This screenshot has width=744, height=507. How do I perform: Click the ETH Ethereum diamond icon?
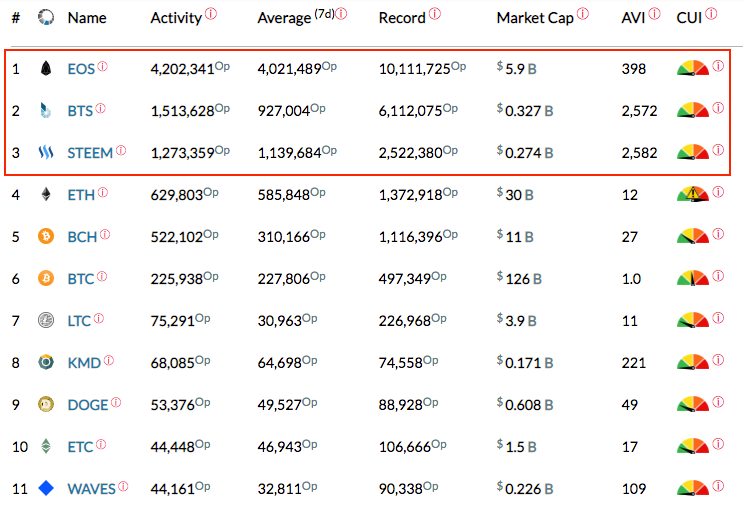click(x=46, y=194)
